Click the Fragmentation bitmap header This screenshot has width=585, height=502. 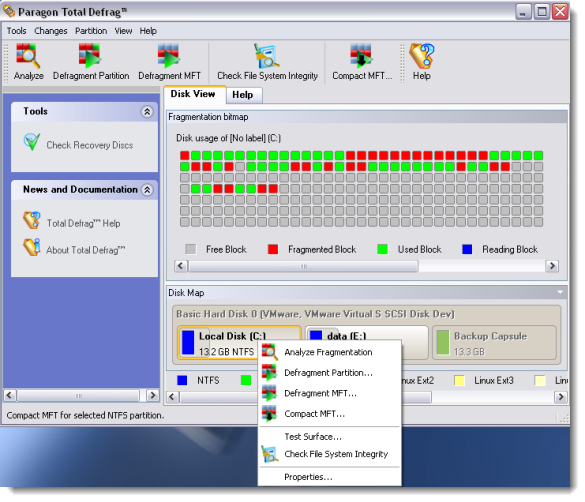[x=367, y=117]
